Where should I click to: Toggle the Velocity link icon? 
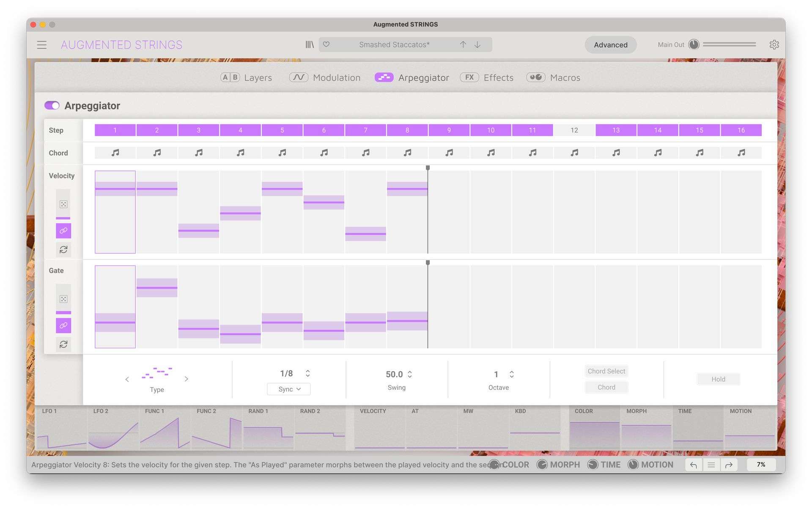tap(63, 231)
